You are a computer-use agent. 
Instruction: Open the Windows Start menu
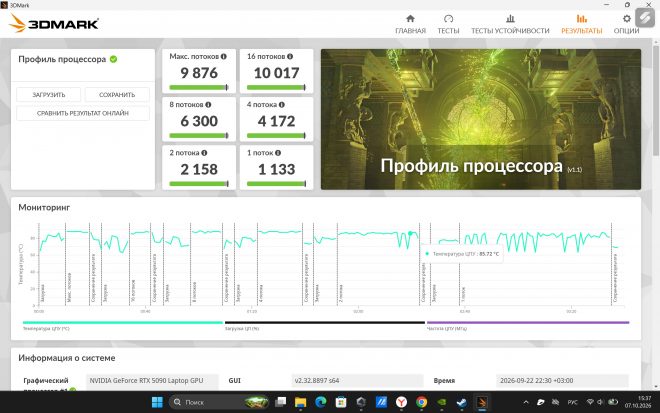[157, 402]
